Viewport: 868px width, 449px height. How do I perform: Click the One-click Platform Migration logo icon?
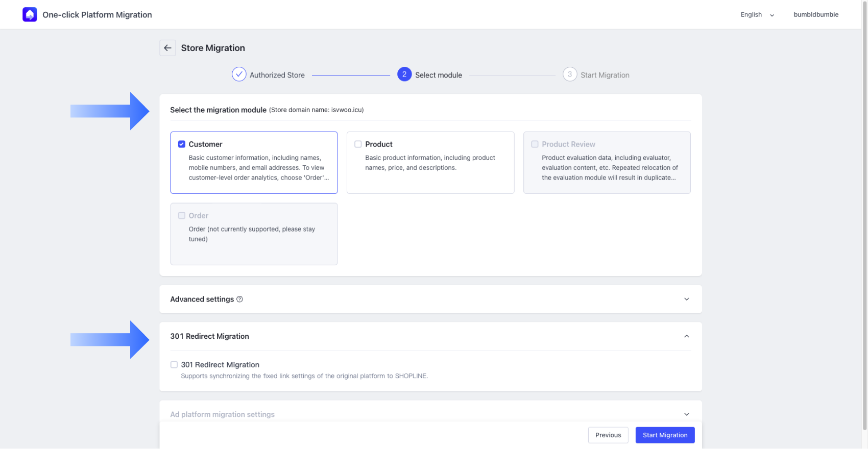pos(30,14)
